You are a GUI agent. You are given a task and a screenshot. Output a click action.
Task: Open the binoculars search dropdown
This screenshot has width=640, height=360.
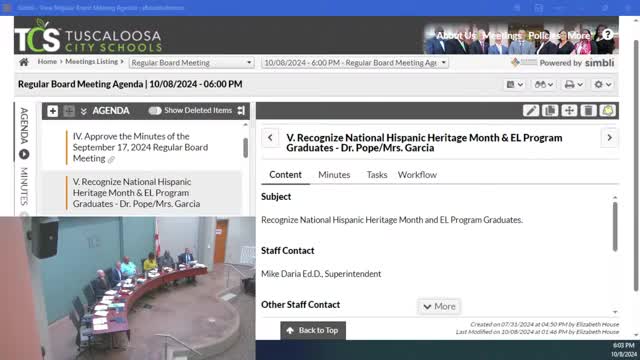coord(544,84)
